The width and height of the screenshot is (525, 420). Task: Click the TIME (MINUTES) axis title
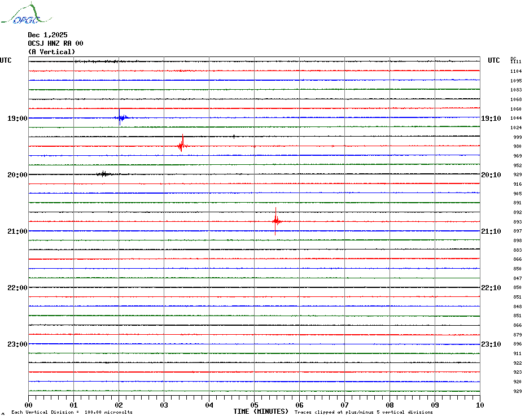[x=261, y=412]
